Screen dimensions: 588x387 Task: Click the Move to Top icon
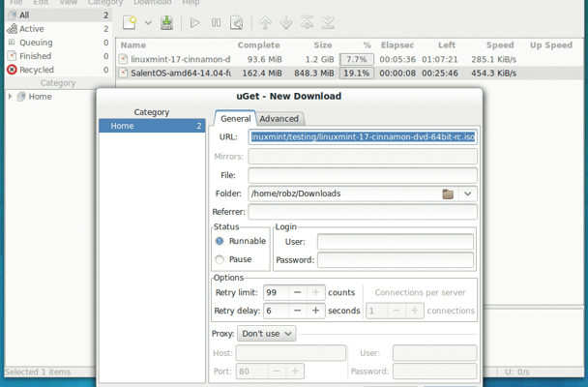308,23
